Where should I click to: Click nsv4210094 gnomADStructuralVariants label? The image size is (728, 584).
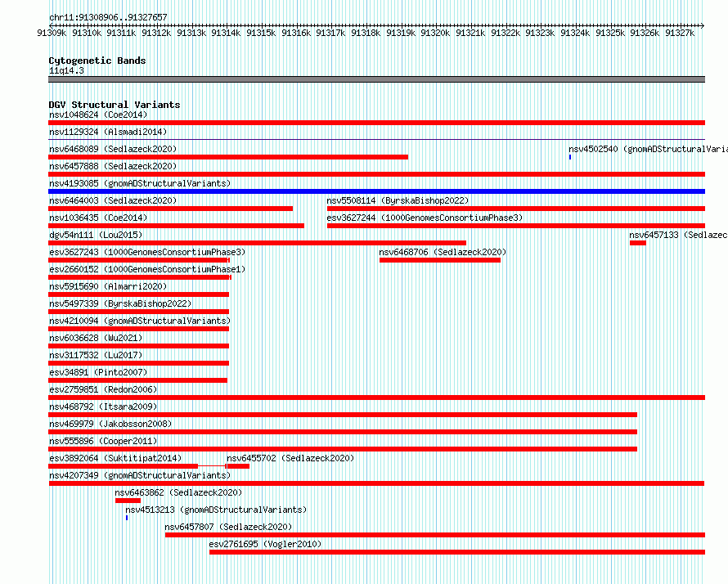(x=140, y=321)
